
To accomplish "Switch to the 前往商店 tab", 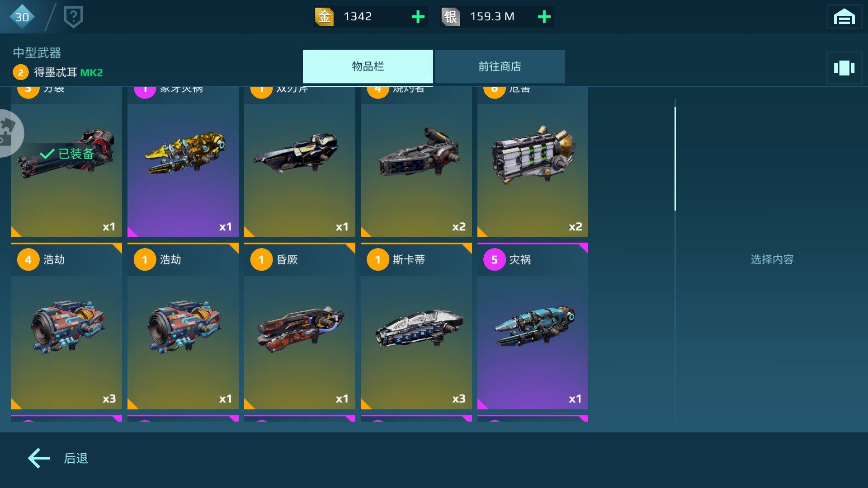I will 500,66.
